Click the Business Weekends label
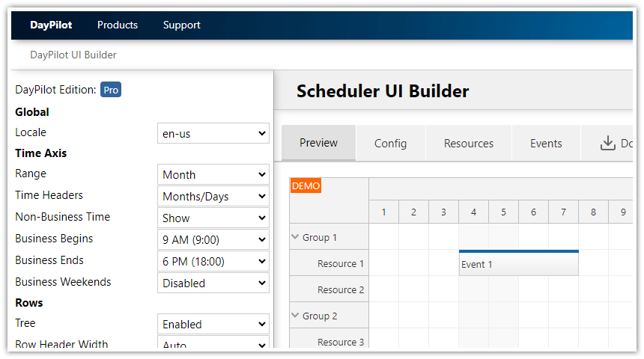The height and width of the screenshot is (359, 644). pos(63,282)
